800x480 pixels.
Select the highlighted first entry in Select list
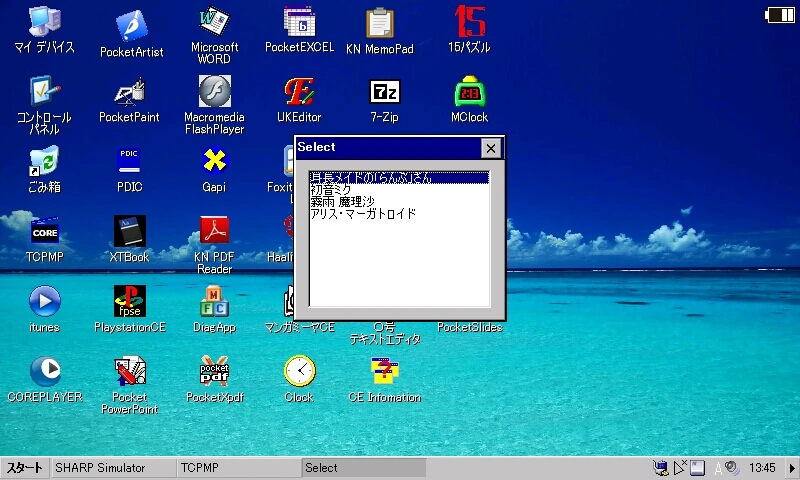(399, 178)
